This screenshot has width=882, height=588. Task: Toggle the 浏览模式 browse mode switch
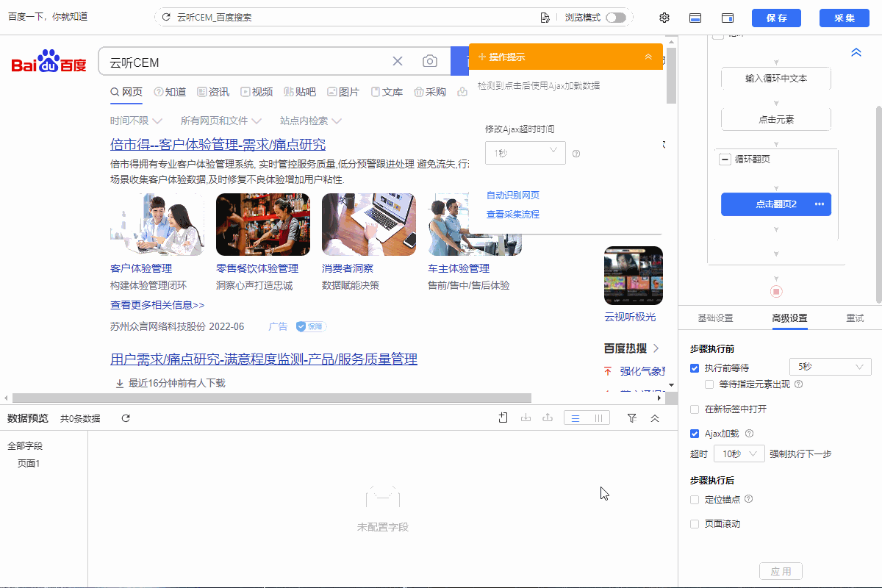tap(616, 17)
